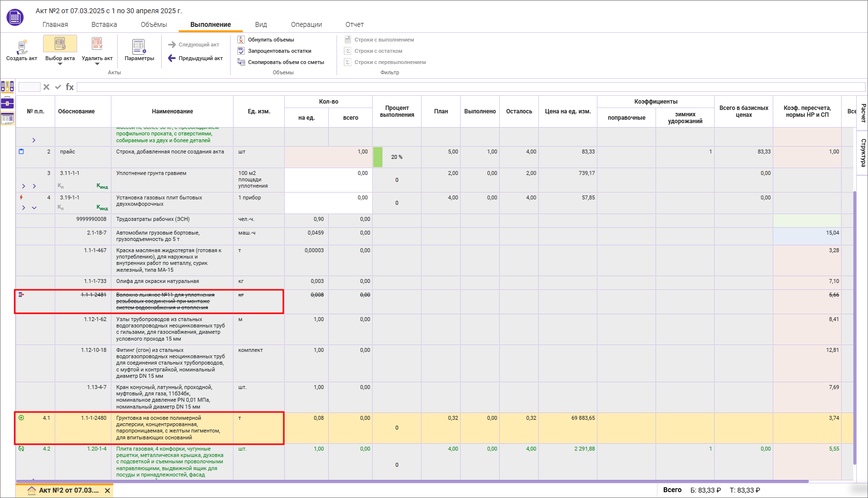Open the Удалить акт dropdown arrow
Viewport: 868px width, 498px height.
pos(97,64)
